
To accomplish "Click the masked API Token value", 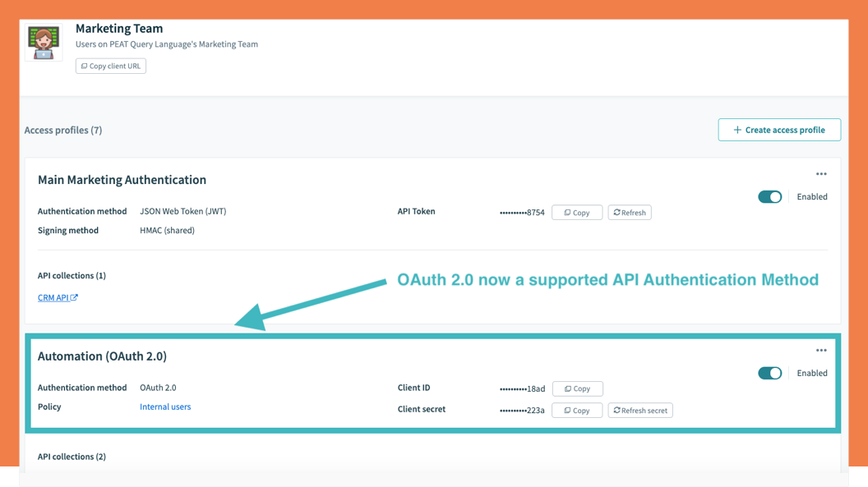I will click(x=522, y=213).
